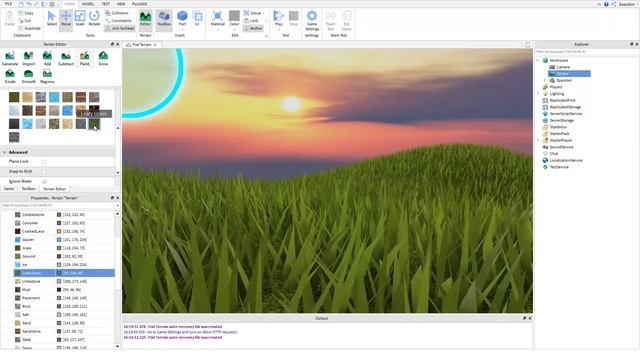Toggle Collisions in the Tools group
640x360 pixels.
(117, 13)
